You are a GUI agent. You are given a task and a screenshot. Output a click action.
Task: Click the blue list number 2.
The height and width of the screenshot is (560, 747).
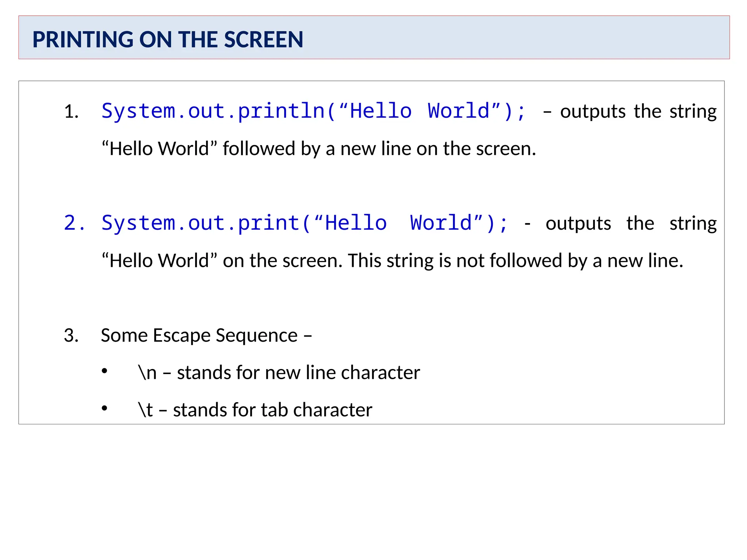74,223
